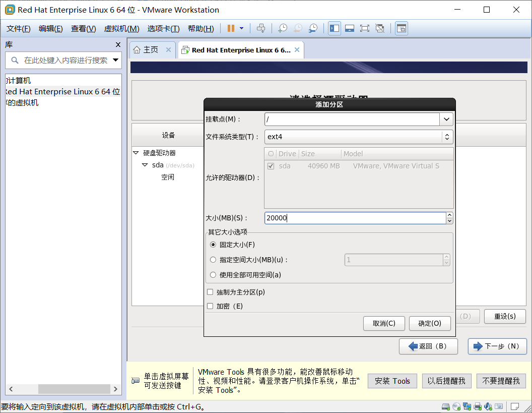Click the OK button in dialog

(x=430, y=323)
